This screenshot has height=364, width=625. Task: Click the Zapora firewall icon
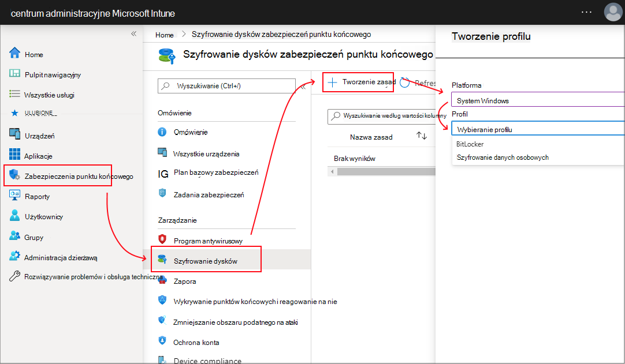pos(162,280)
